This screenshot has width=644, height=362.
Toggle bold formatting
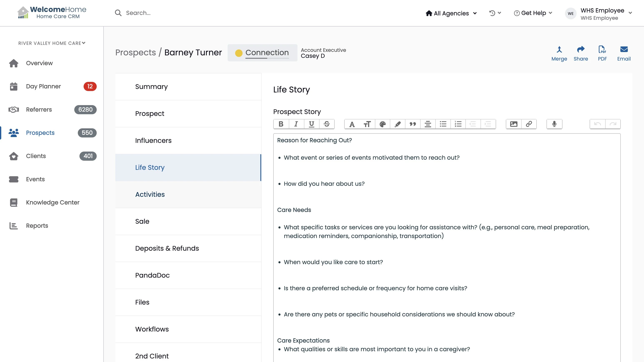[x=281, y=124]
